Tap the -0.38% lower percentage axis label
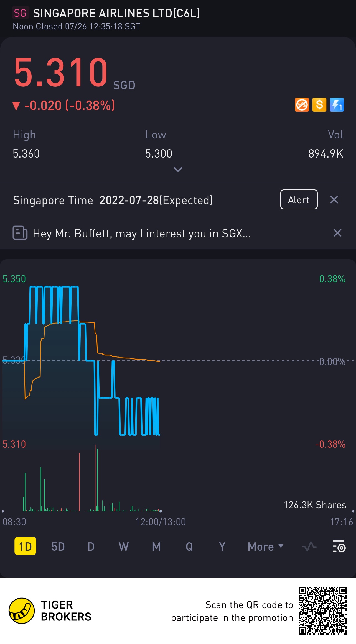356x644 pixels. point(330,444)
